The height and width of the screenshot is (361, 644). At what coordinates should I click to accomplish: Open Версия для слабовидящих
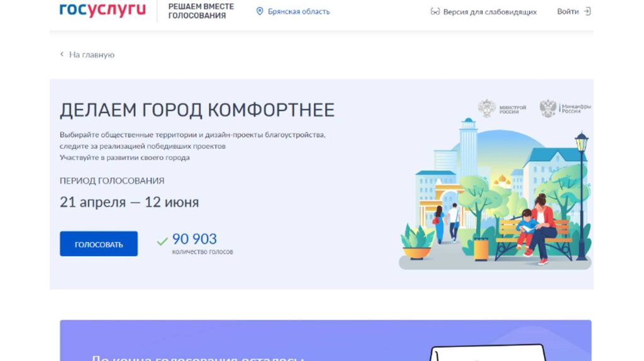pyautogui.click(x=489, y=12)
